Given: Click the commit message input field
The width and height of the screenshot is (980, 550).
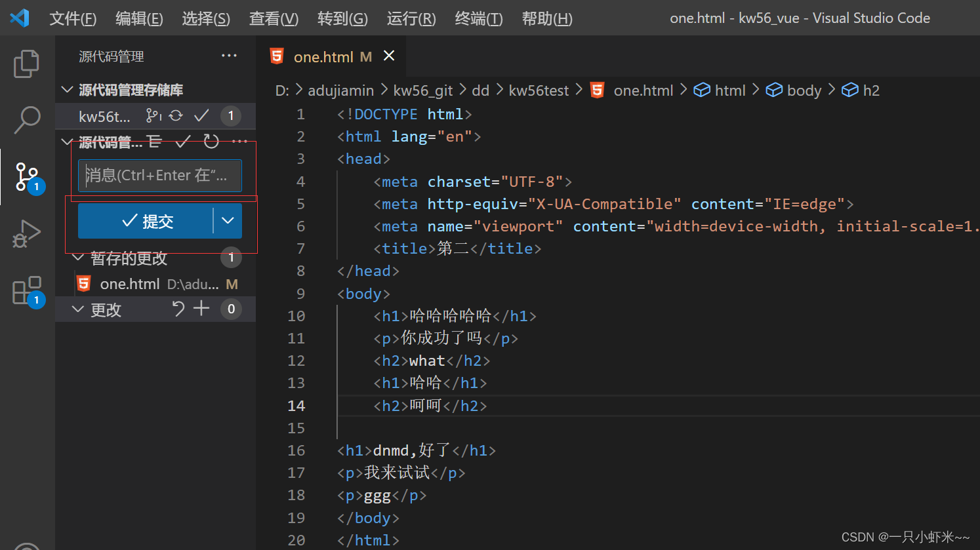Looking at the screenshot, I should tap(160, 175).
